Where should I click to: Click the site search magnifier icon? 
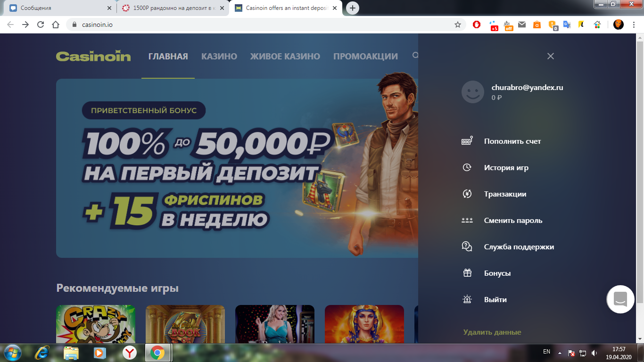pyautogui.click(x=415, y=55)
